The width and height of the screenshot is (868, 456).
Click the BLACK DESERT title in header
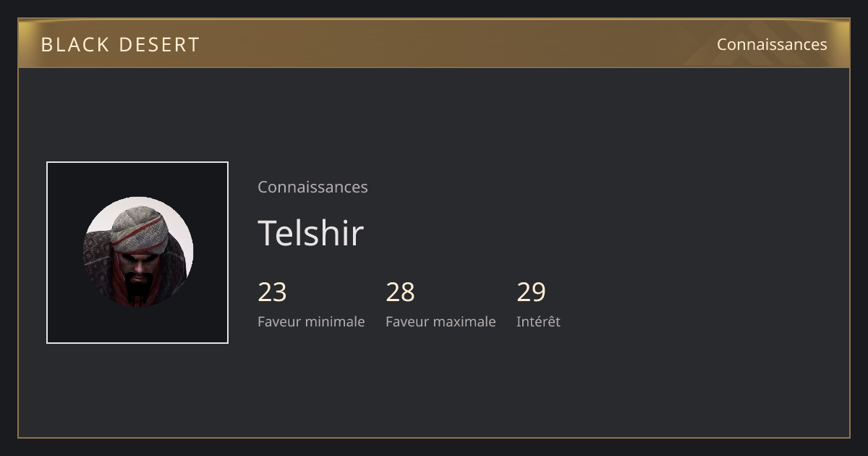120,45
